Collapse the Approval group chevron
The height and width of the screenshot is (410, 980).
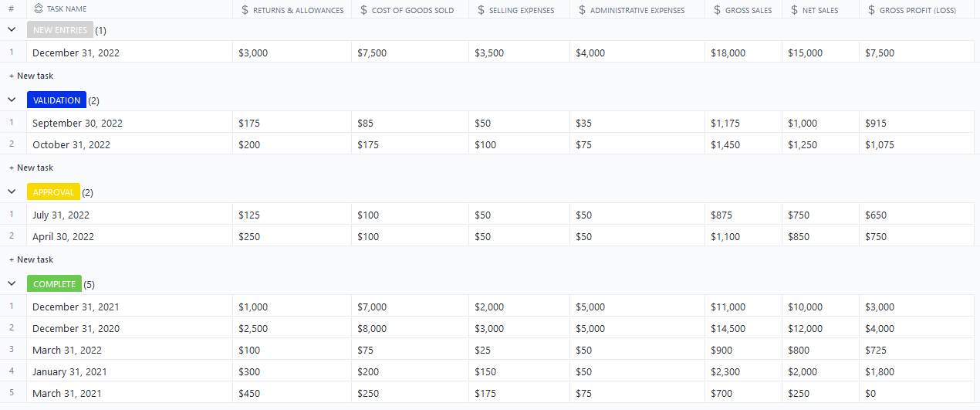coord(12,191)
